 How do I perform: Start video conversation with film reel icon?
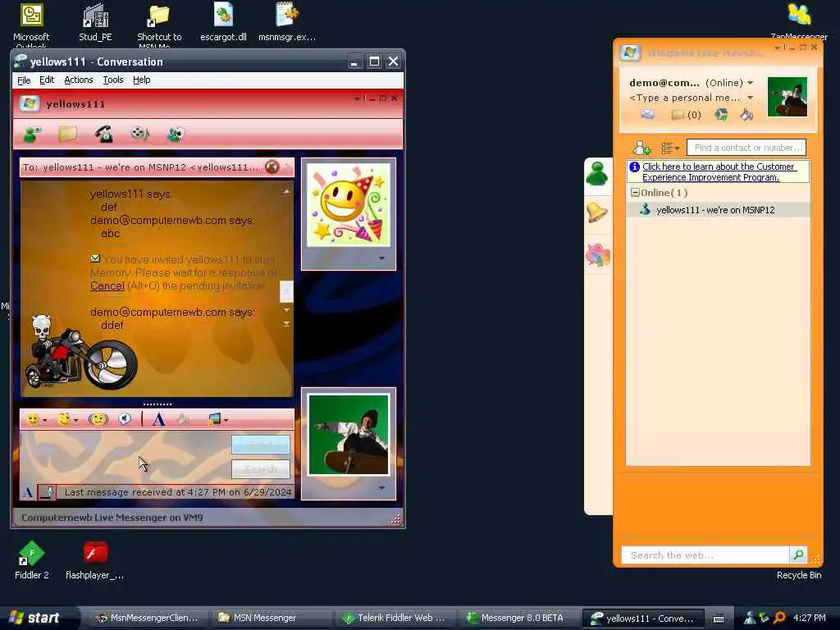point(139,134)
